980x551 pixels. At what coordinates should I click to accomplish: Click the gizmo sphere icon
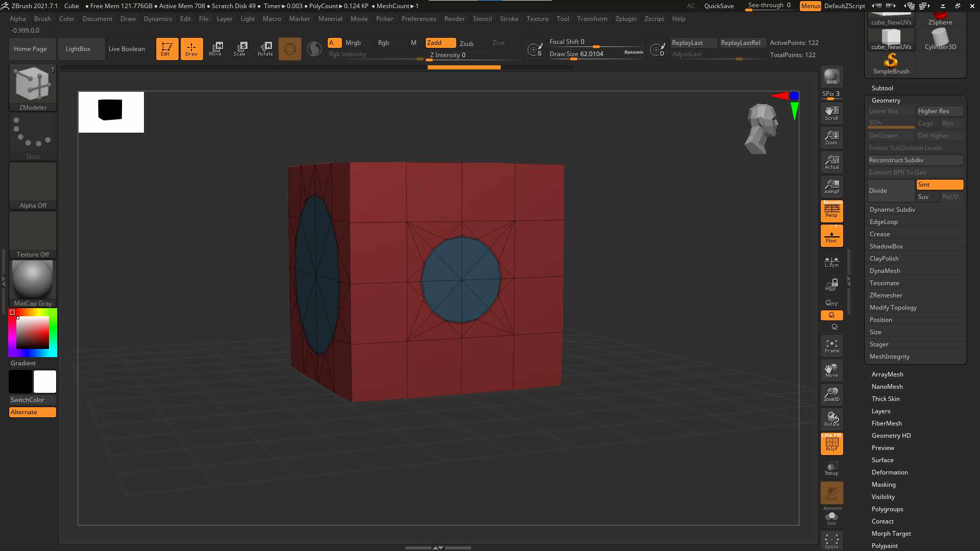[x=290, y=49]
